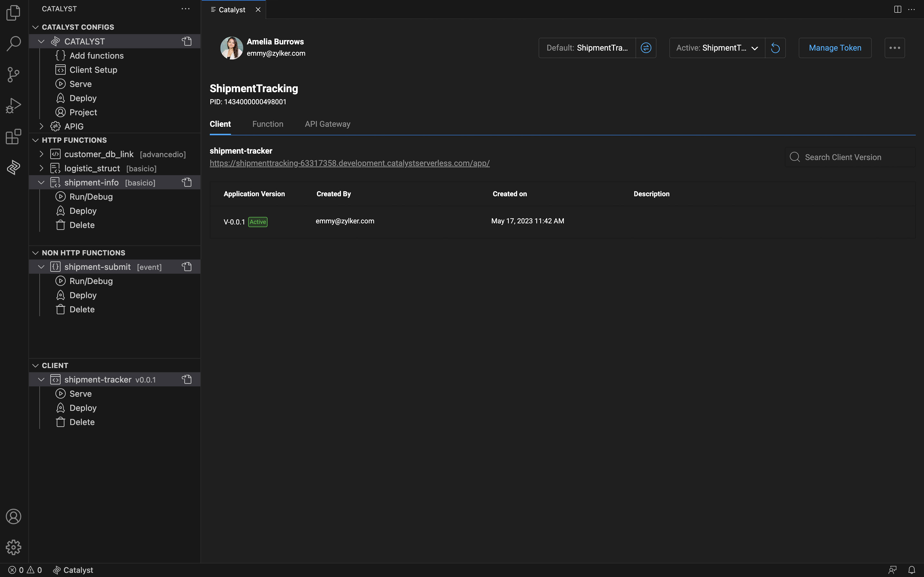Click the Delete icon for shipment-tracker client
Image resolution: width=924 pixels, height=577 pixels.
tap(61, 422)
